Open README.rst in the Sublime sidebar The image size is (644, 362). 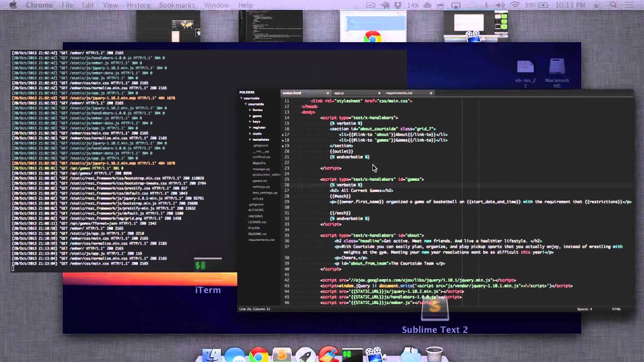tap(257, 234)
